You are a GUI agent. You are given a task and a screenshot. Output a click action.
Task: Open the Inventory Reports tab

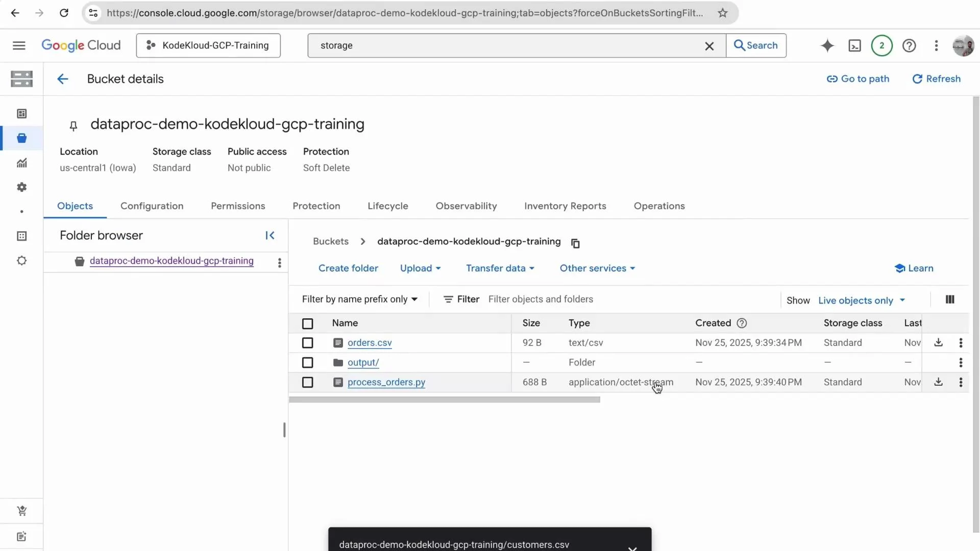(565, 206)
